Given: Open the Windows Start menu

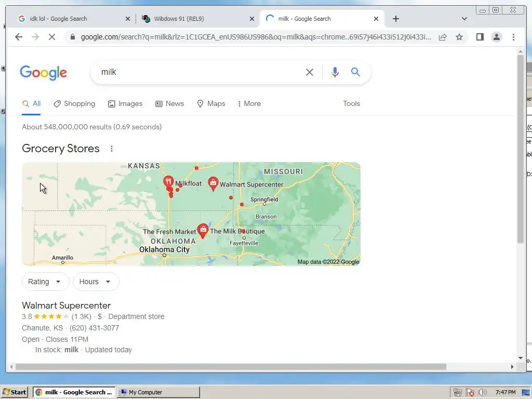Looking at the screenshot, I should click(x=14, y=392).
